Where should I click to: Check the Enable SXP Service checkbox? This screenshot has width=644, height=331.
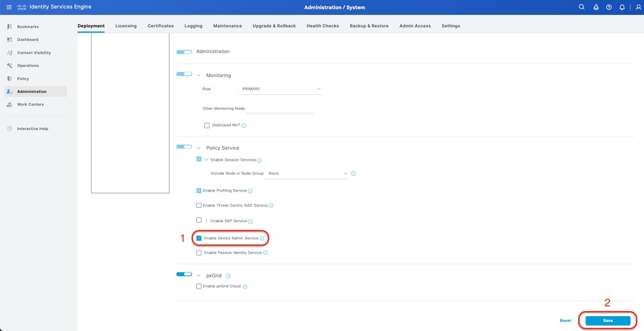click(199, 220)
